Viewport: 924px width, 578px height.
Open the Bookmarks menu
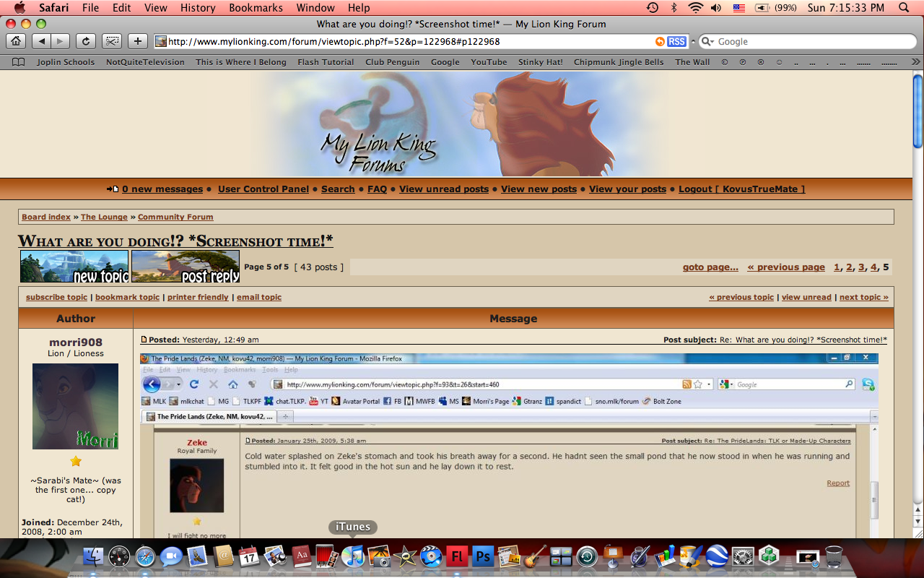[x=256, y=8]
